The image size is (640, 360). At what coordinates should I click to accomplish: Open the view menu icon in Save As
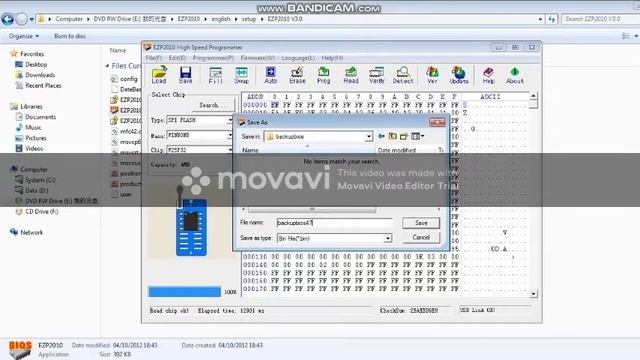[417, 136]
